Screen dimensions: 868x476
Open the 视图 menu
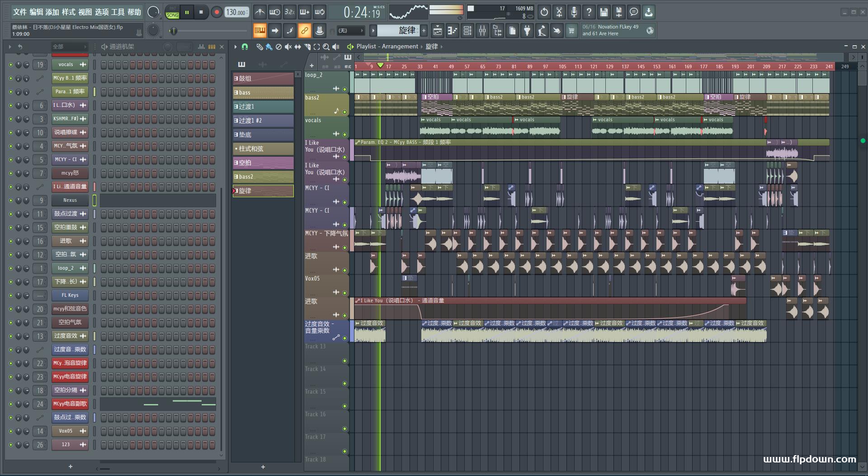[x=85, y=12]
